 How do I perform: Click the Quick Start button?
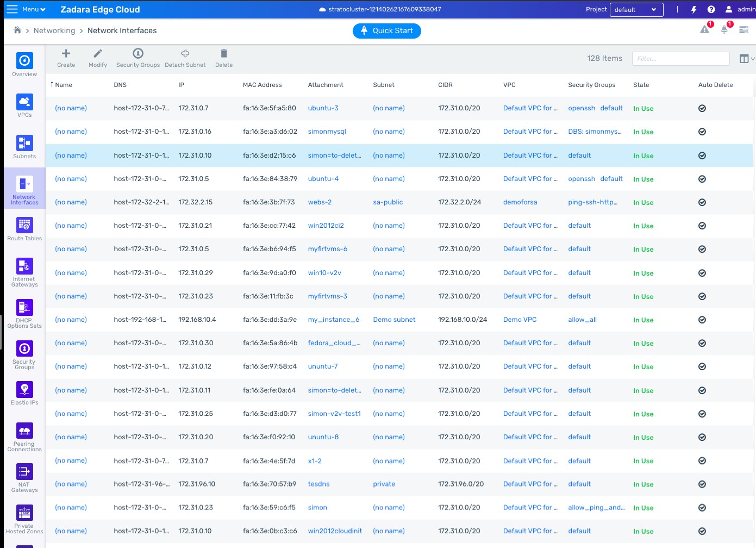(x=387, y=31)
